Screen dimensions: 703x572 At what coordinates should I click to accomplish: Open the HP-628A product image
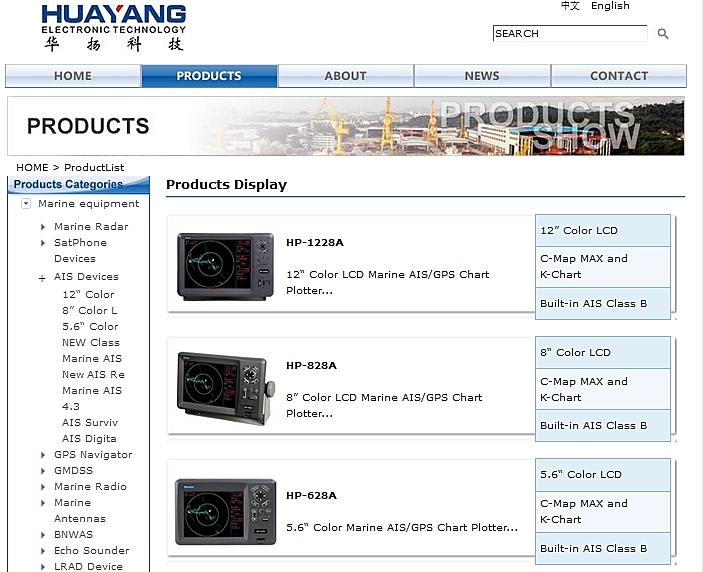(226, 512)
